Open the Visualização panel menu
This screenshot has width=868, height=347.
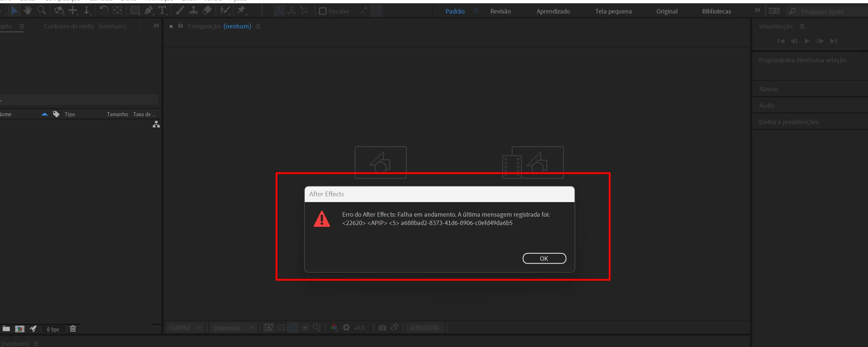coord(802,26)
